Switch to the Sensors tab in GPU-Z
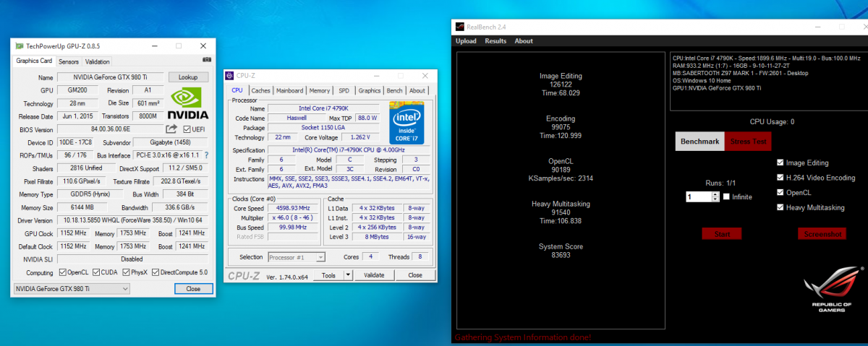 click(x=69, y=61)
